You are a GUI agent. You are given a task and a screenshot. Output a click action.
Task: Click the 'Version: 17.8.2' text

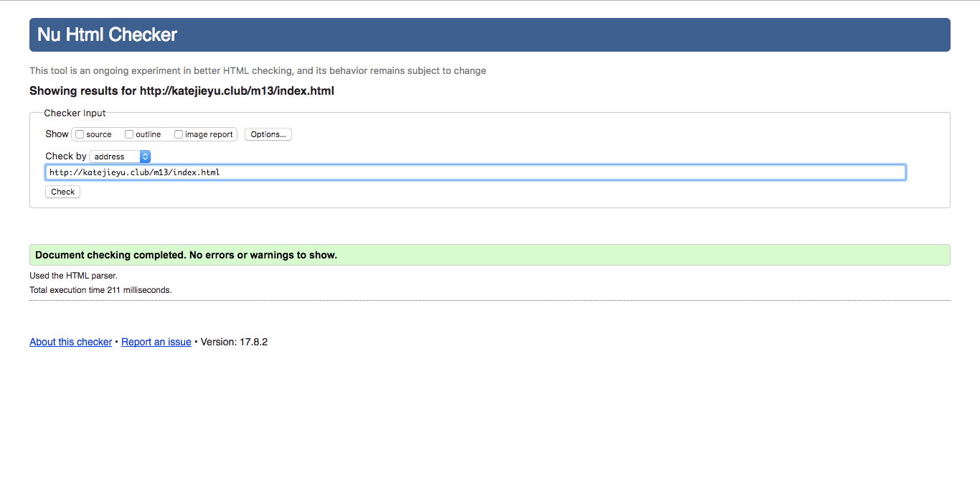pos(234,342)
